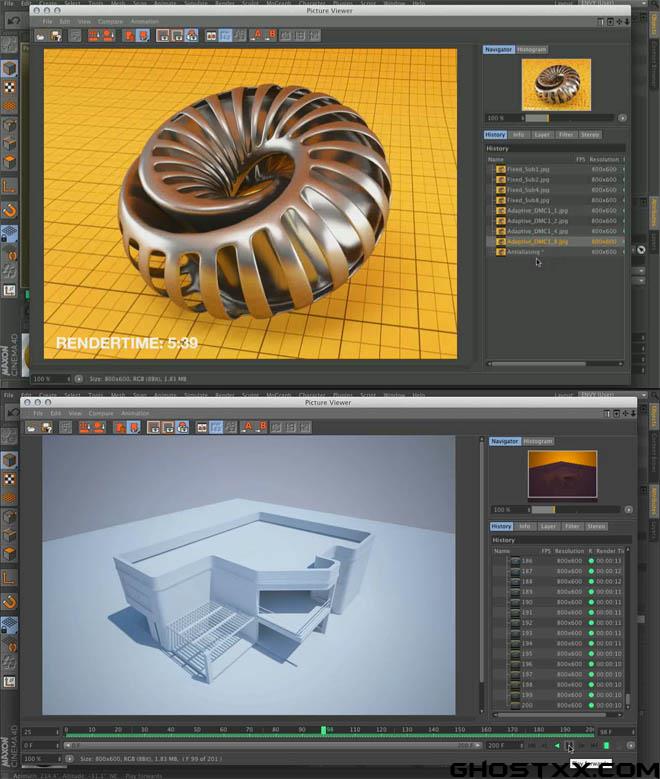Select Model mode cube beside building viewer
This screenshot has width=660, height=779.
coord(9,460)
